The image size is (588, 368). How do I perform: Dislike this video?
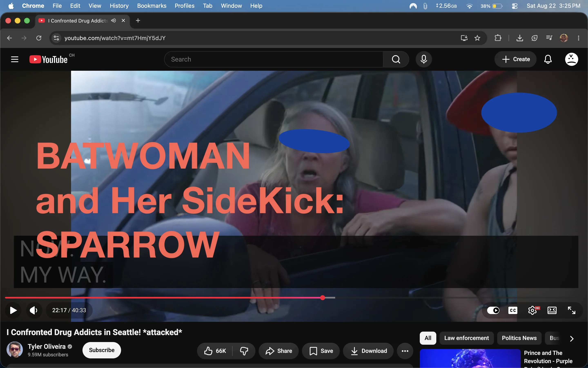[x=244, y=351]
